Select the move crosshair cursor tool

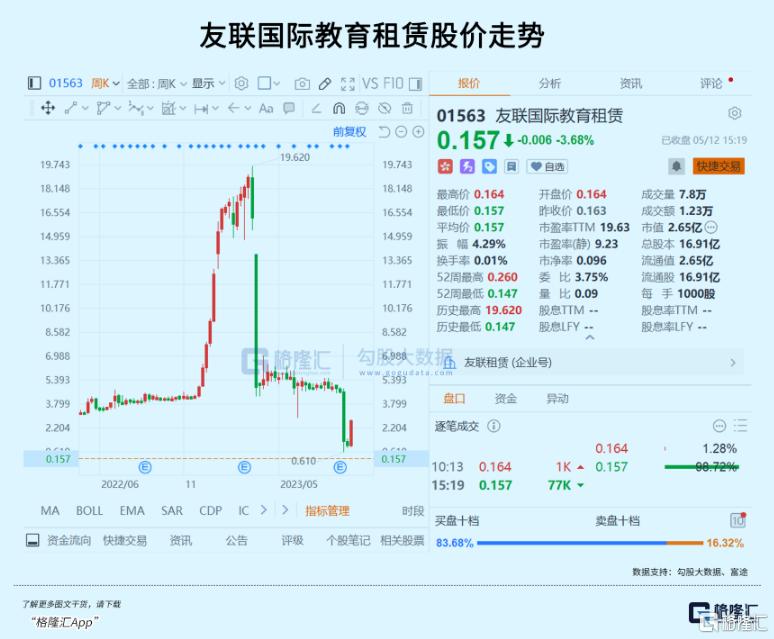[x=48, y=108]
